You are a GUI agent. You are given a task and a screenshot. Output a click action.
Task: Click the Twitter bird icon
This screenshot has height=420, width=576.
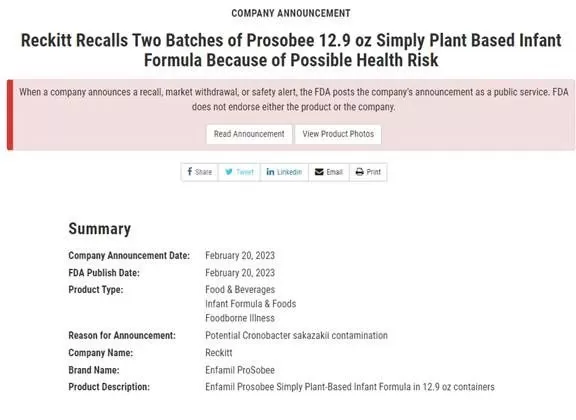(x=229, y=172)
